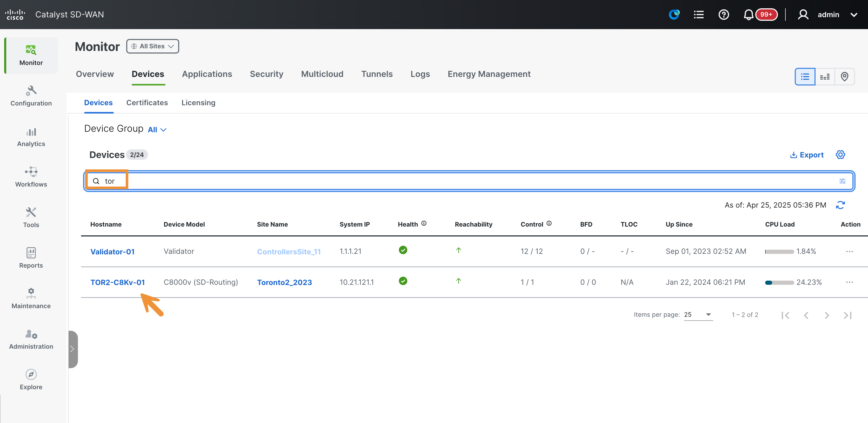Sort the table by Device Model column
This screenshot has height=423, width=868.
(184, 224)
